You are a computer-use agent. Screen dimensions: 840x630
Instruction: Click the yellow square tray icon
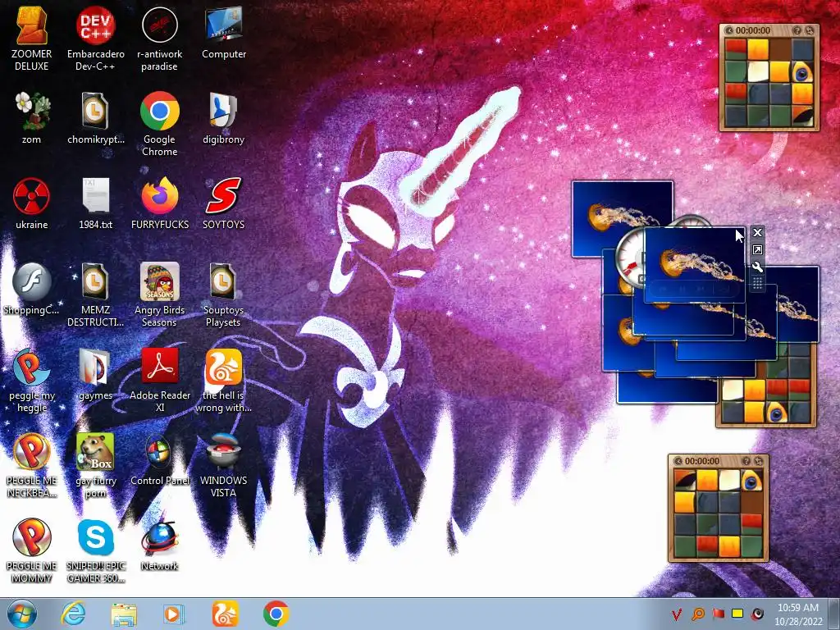click(x=737, y=614)
